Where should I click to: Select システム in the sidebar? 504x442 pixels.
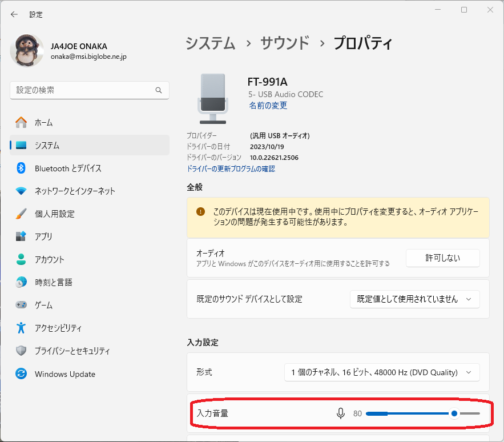tap(90, 146)
